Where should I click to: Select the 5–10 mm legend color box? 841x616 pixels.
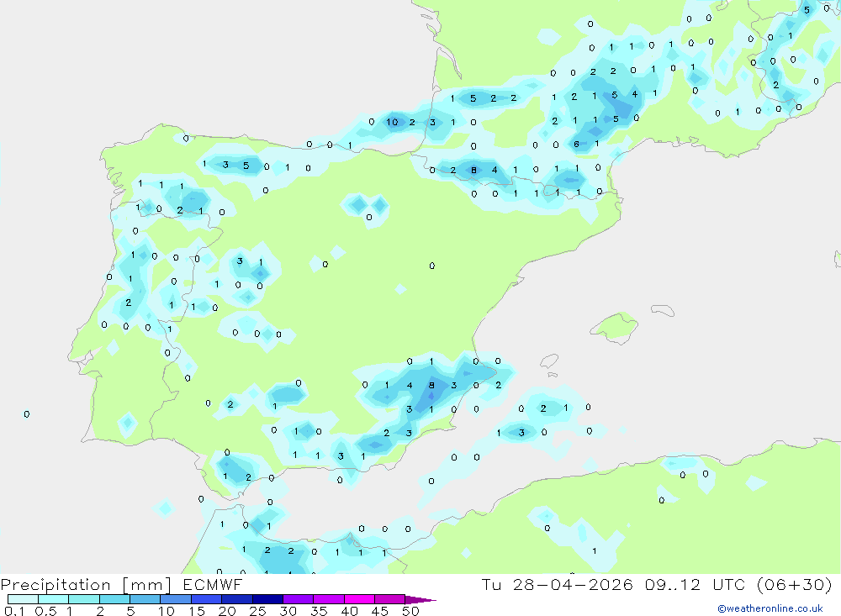(x=145, y=599)
